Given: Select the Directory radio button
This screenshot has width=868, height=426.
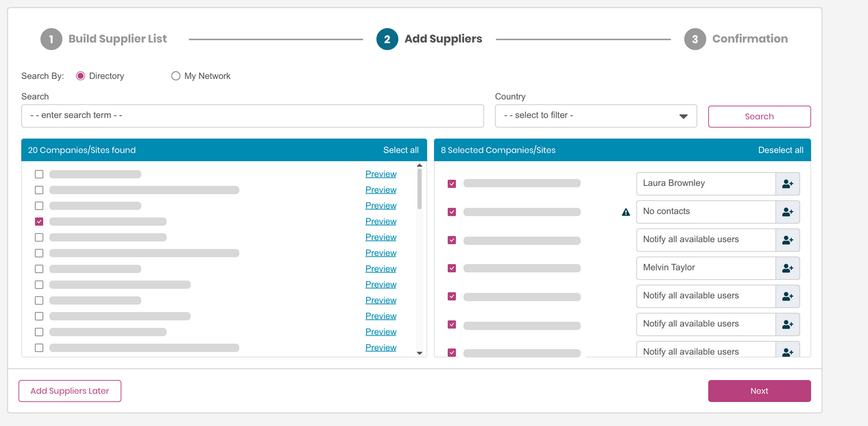Looking at the screenshot, I should 81,76.
